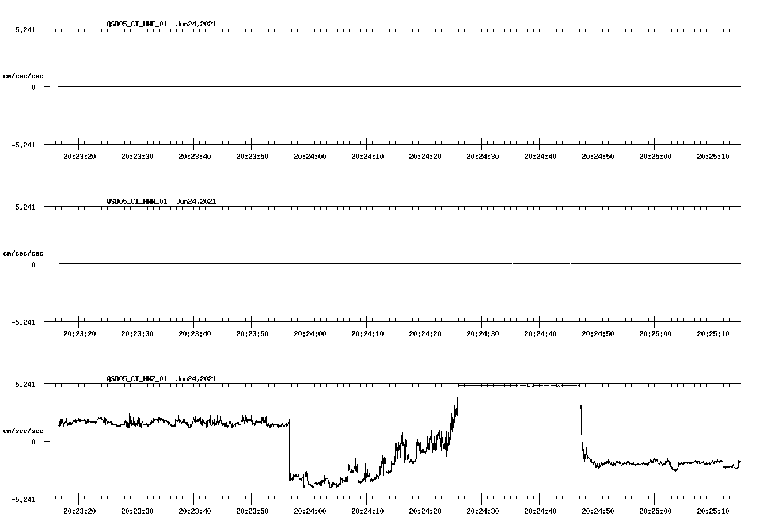Click the 20:25:00 time label under HNZ plot

pos(655,511)
